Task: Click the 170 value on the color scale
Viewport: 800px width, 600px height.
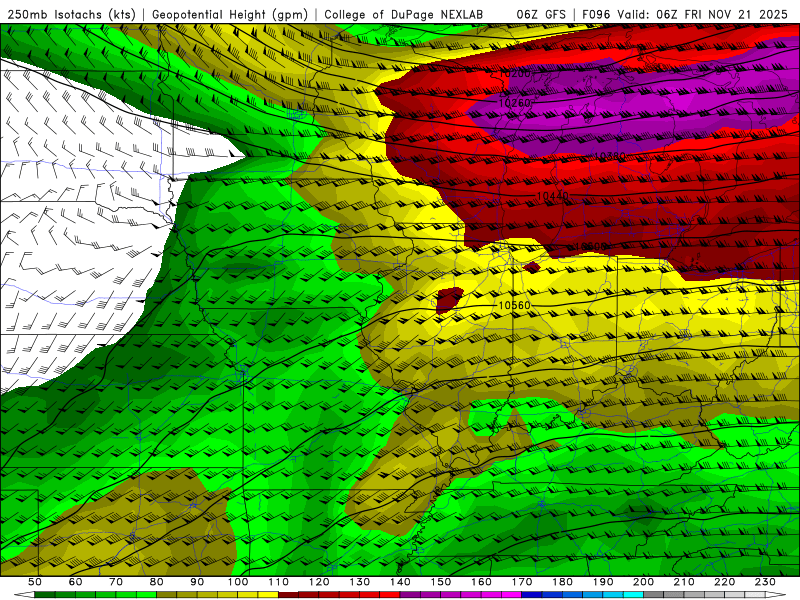Action: coord(521,582)
